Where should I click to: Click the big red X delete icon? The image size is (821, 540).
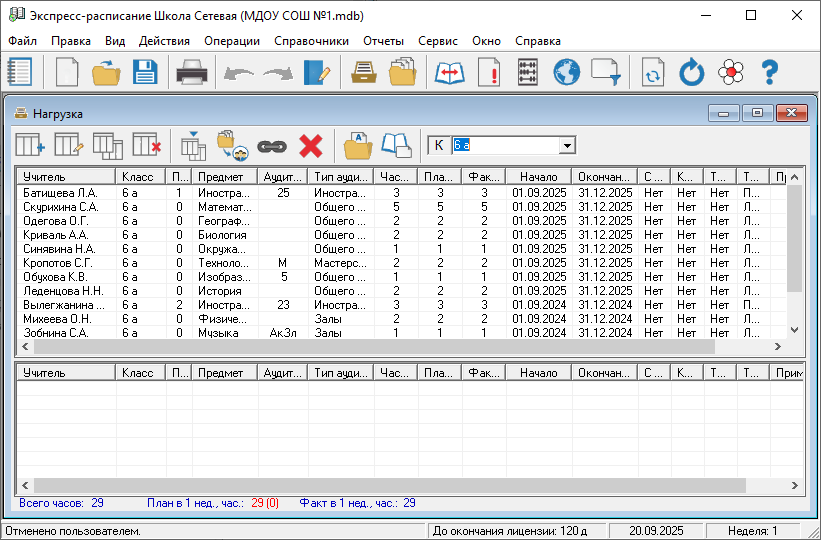(x=310, y=145)
